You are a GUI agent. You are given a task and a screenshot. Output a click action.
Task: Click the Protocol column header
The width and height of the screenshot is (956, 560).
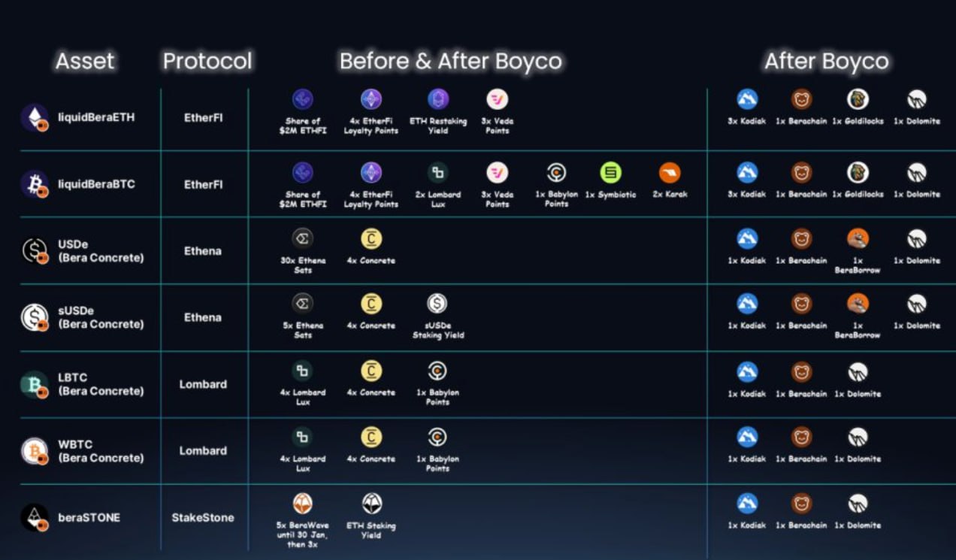207,61
